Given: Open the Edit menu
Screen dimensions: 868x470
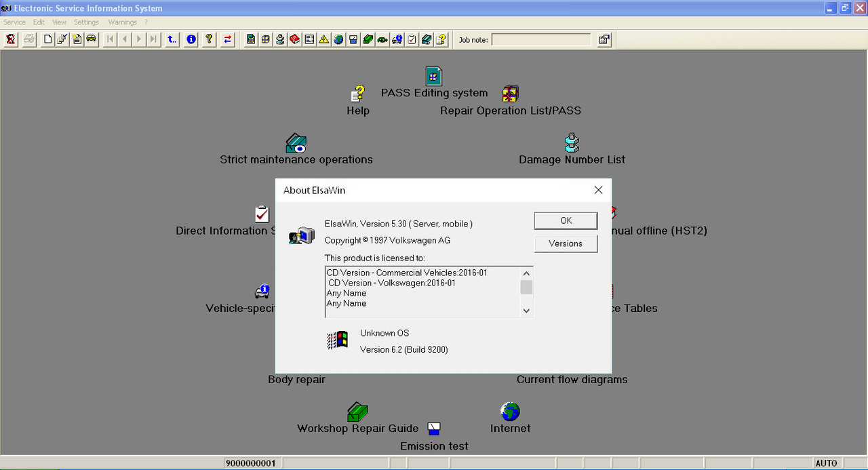Looking at the screenshot, I should tap(39, 22).
